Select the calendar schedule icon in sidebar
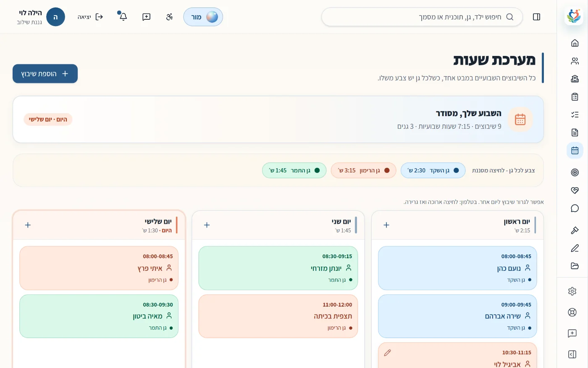The image size is (588, 368). pyautogui.click(x=575, y=150)
